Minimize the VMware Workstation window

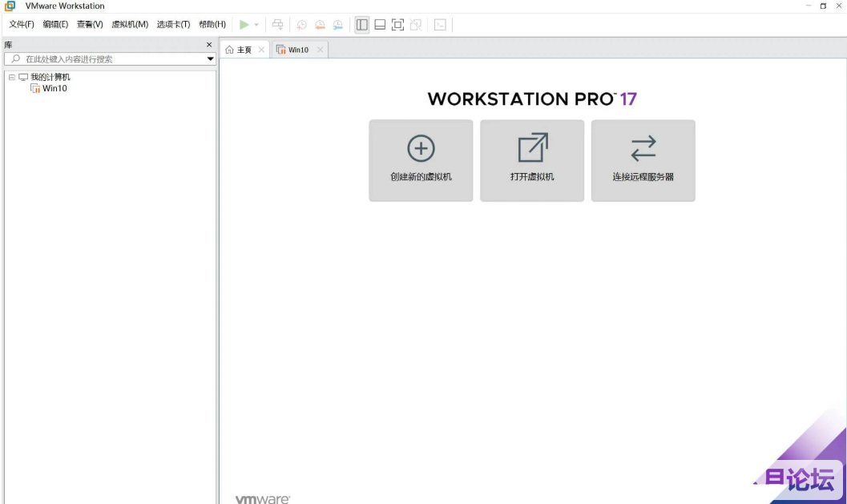point(808,6)
